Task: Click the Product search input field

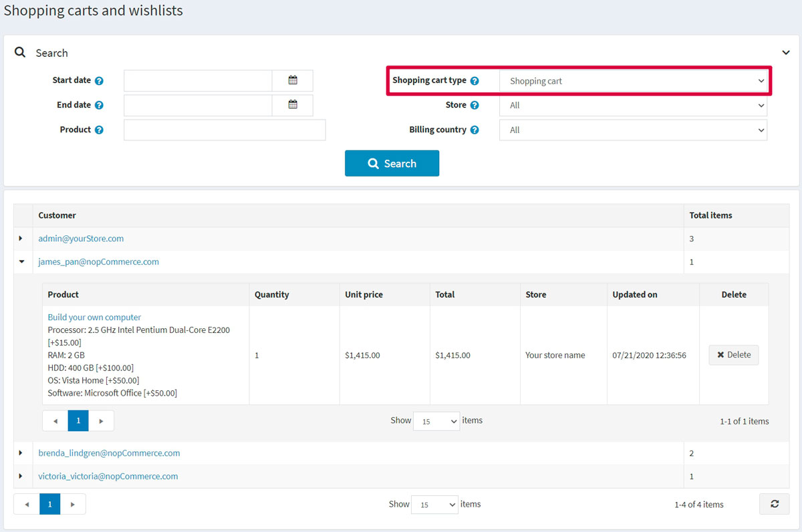Action: (225, 130)
